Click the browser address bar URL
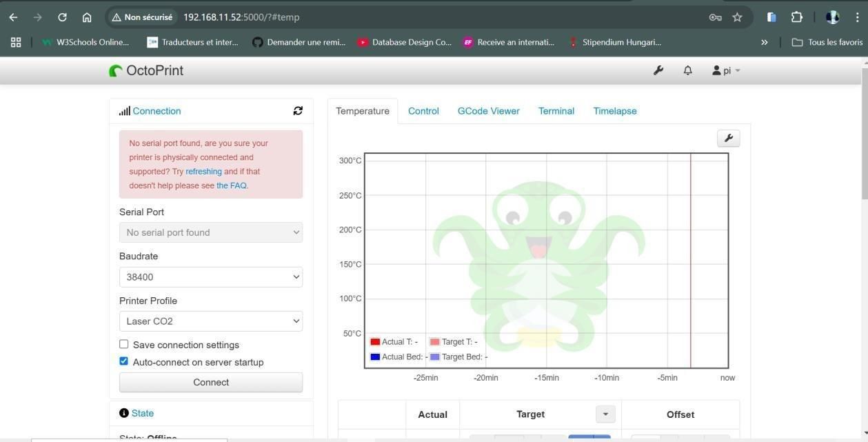The width and height of the screenshot is (868, 442). pyautogui.click(x=241, y=17)
